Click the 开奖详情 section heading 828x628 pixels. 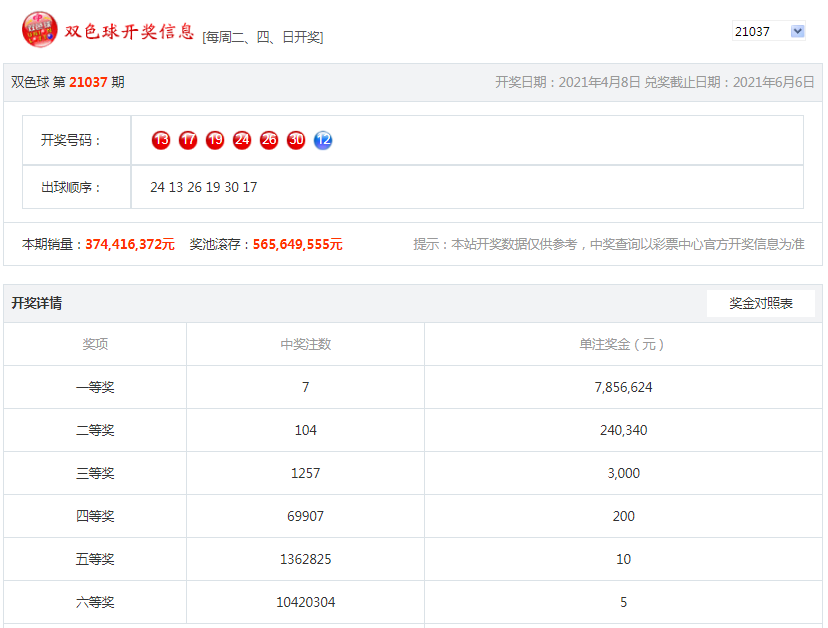click(x=37, y=303)
